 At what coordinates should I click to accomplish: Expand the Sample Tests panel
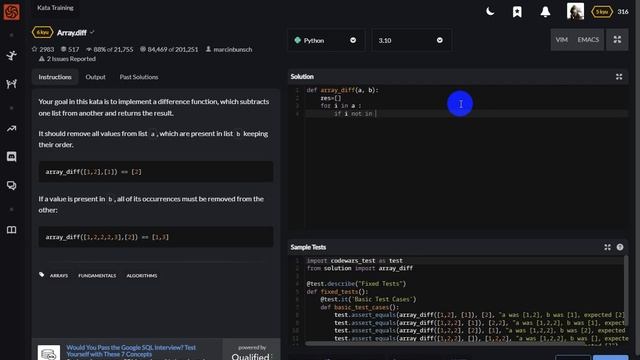(607, 247)
